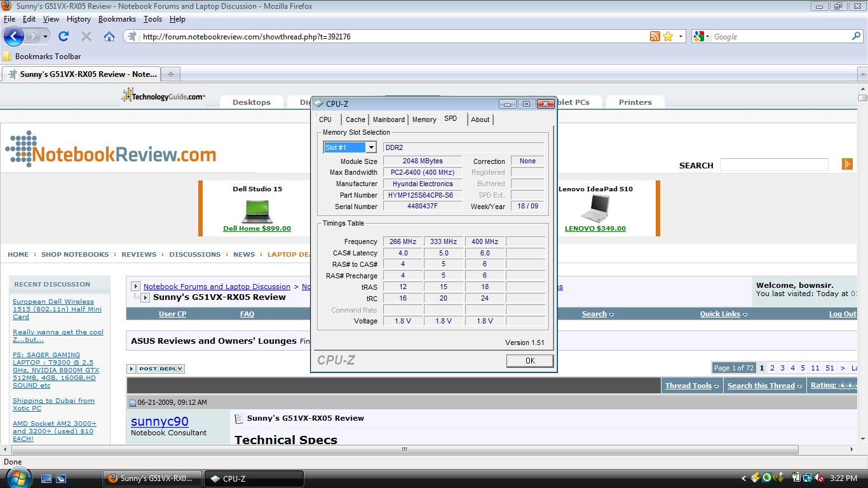Click the green circular tray icon
The image size is (868, 488).
tap(767, 478)
